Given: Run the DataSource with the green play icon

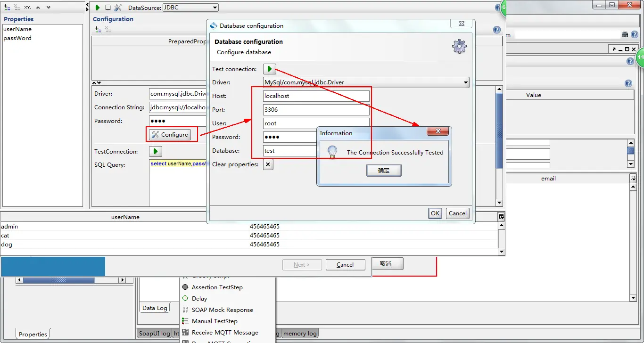Looking at the screenshot, I should (98, 8).
